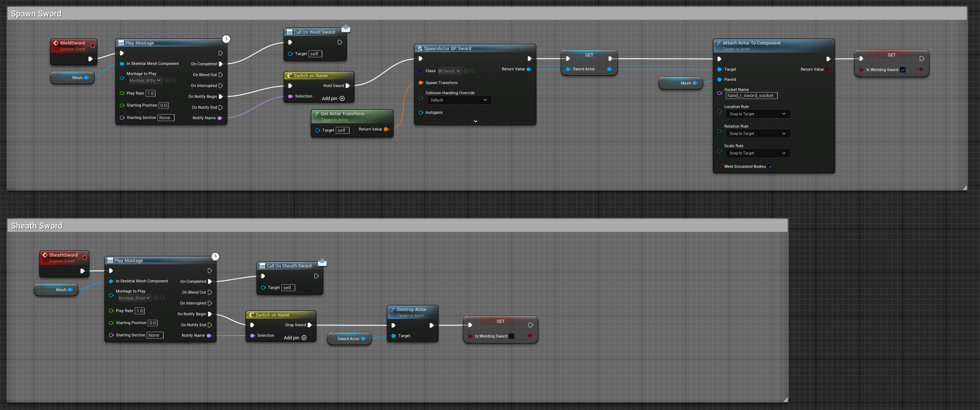The image size is (980, 410).
Task: Click the Starting Section field in the Wield montage node
Action: pos(166,117)
